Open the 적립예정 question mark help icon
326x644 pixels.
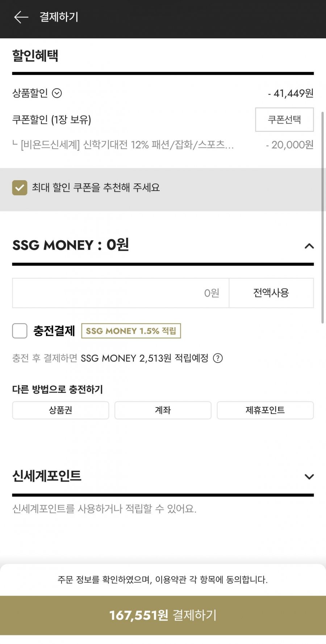tap(218, 358)
